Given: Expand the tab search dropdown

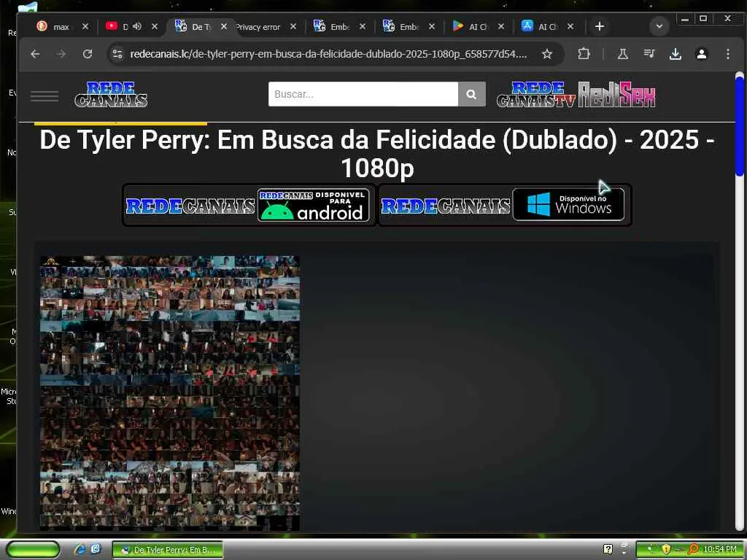Looking at the screenshot, I should pyautogui.click(x=659, y=27).
